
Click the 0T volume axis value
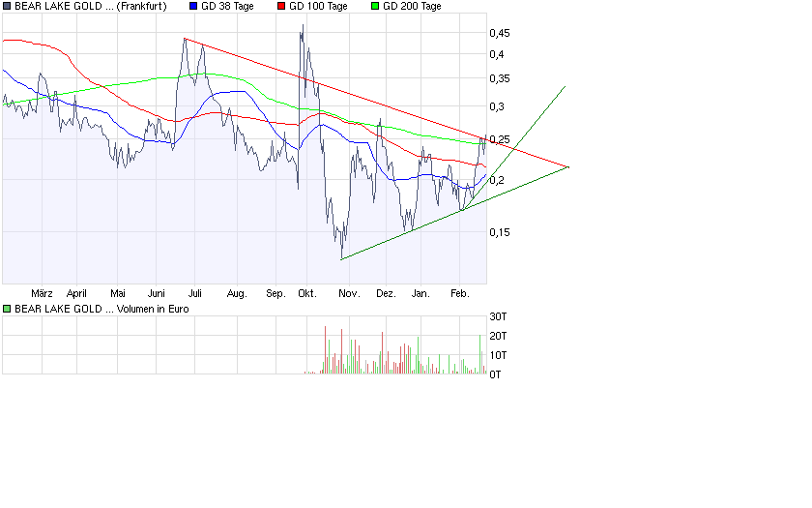pyautogui.click(x=495, y=374)
